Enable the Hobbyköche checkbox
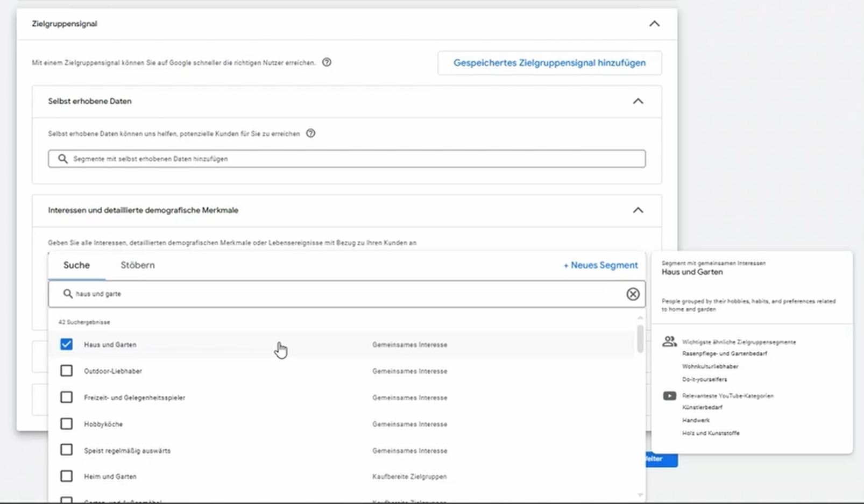The image size is (864, 504). (66, 423)
